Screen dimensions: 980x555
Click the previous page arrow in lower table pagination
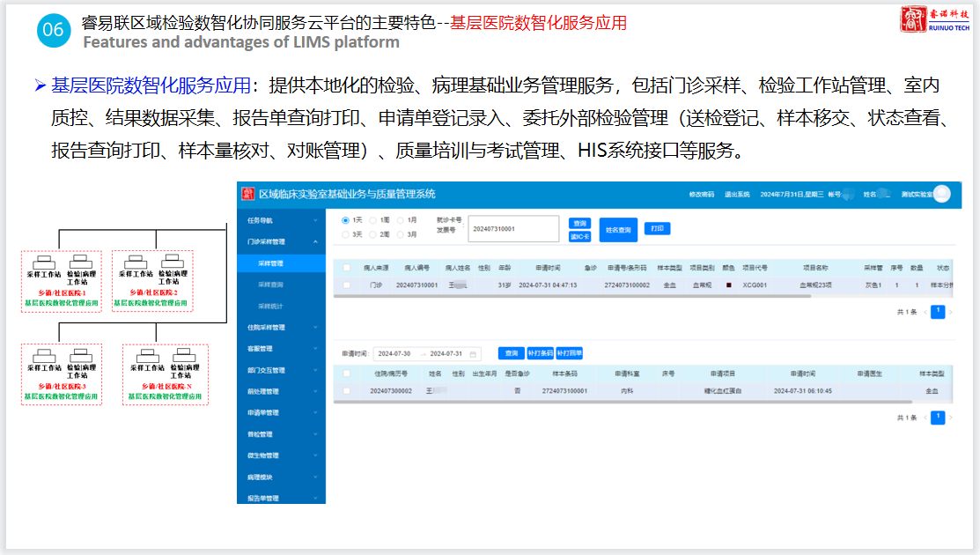(925, 418)
